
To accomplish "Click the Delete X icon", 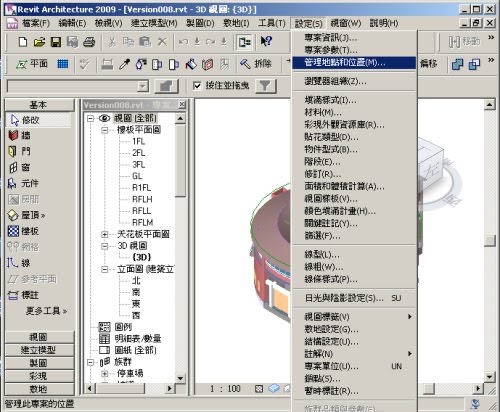I will coord(162,42).
